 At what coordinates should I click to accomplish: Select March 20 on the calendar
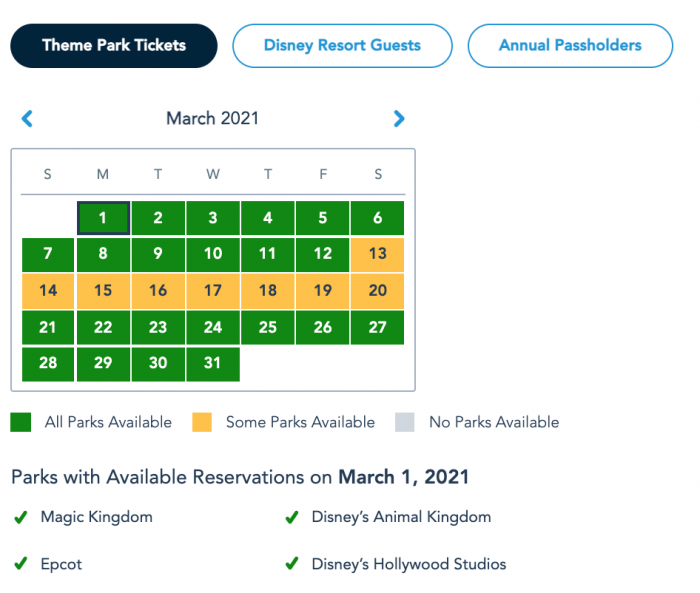point(377,291)
